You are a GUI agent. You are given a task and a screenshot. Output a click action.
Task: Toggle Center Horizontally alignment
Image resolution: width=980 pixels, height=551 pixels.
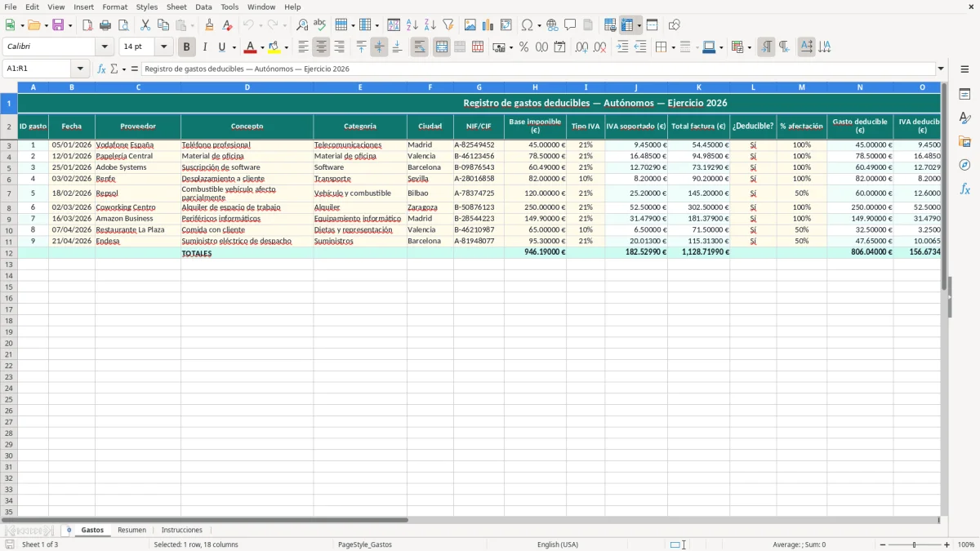click(x=322, y=47)
